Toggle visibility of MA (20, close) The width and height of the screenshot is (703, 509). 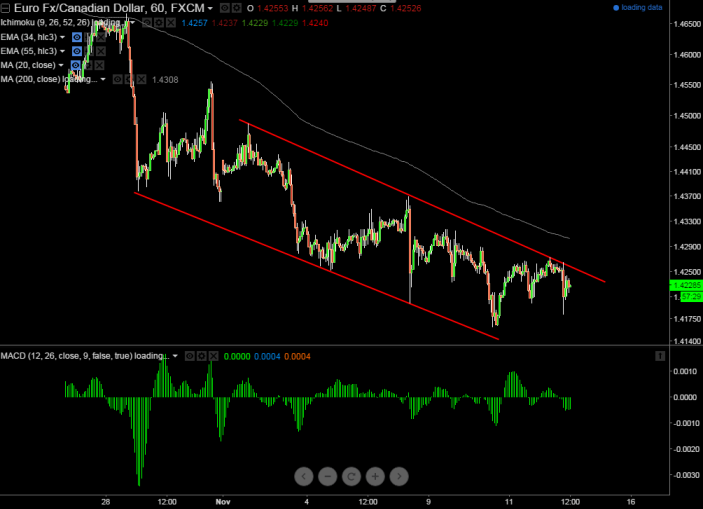point(75,65)
